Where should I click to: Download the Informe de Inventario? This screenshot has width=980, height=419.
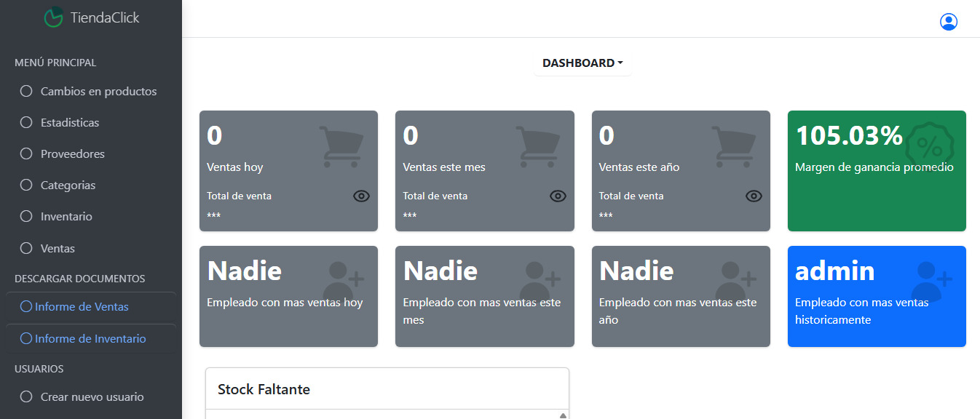[x=90, y=339]
